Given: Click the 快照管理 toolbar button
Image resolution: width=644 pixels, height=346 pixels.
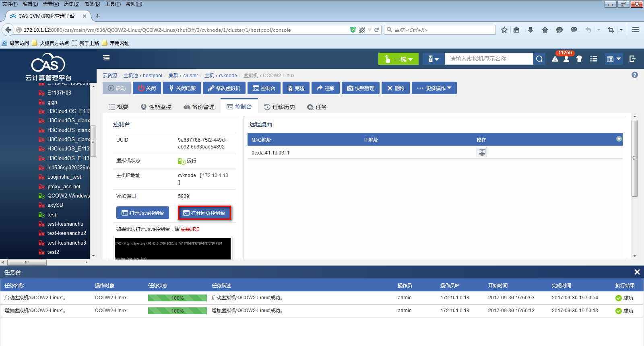Looking at the screenshot, I should click(361, 88).
